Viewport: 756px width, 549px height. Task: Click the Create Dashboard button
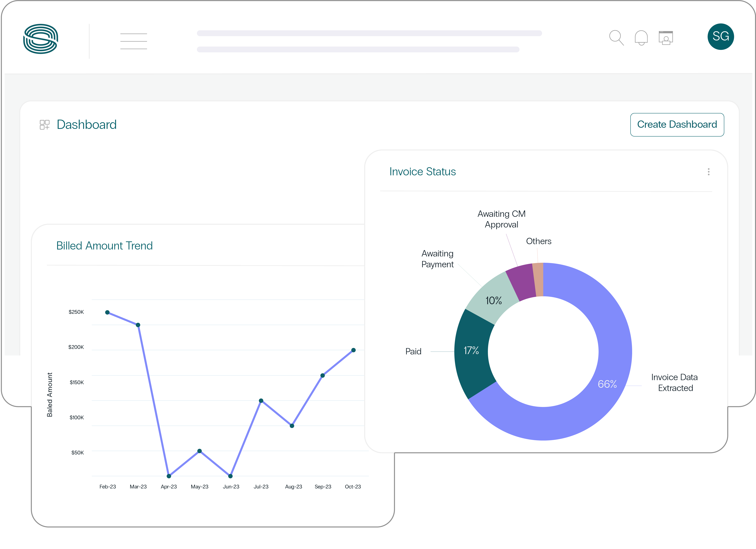tap(677, 125)
